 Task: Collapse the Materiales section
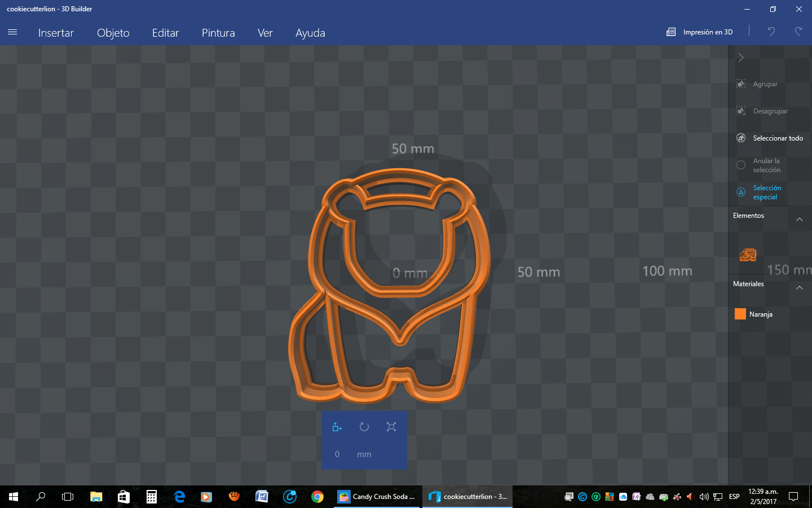click(799, 287)
